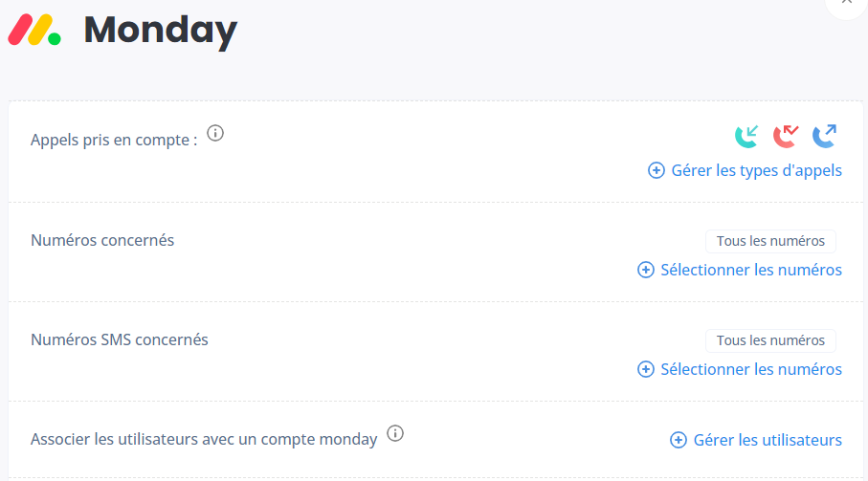Screen dimensions: 868x481
Task: Close the Monday settings panel
Action: coord(846,2)
